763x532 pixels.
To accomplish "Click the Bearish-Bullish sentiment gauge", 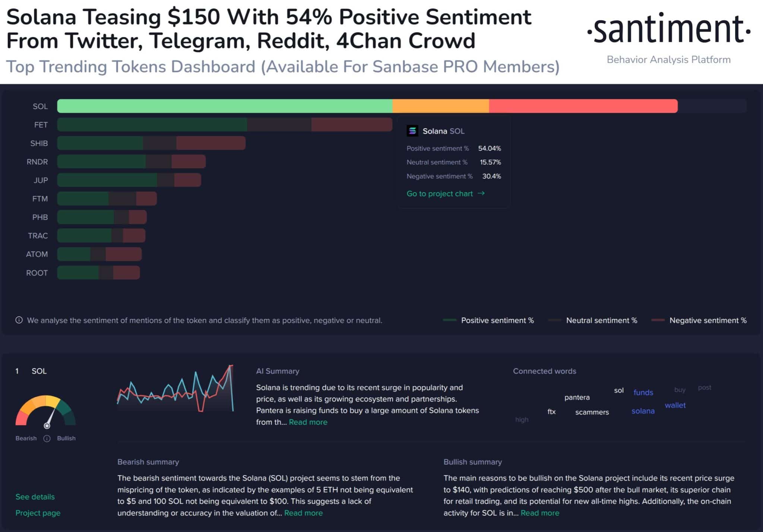I will point(46,413).
